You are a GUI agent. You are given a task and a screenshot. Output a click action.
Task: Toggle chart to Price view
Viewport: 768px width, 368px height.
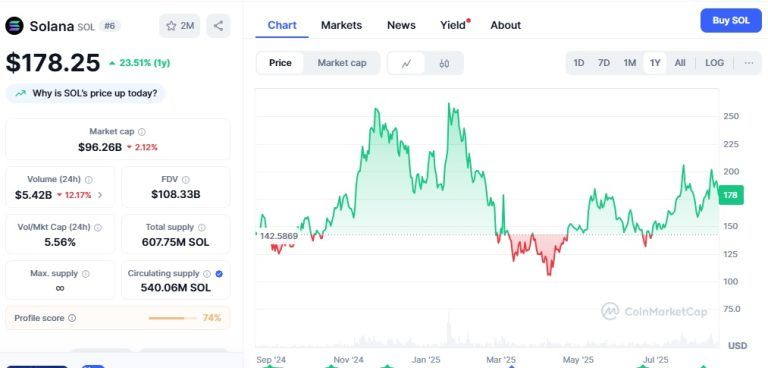(280, 63)
